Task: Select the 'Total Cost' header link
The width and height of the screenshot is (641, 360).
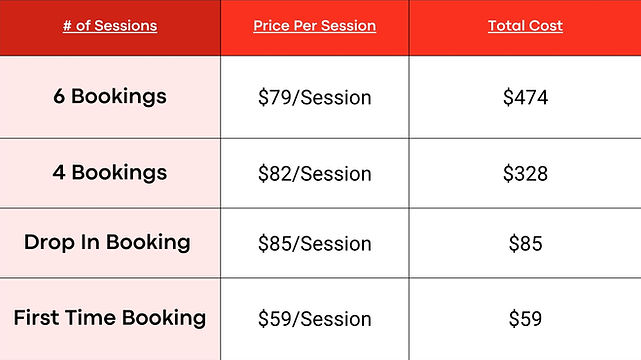Action: [x=525, y=26]
